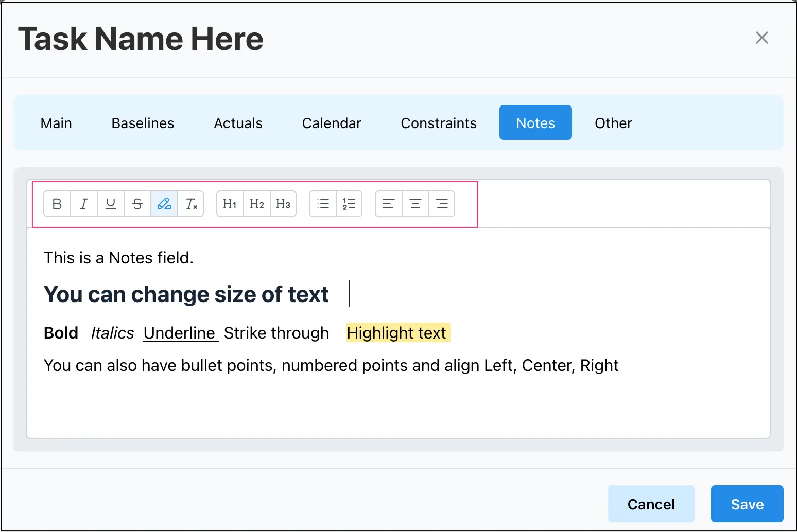Set text to Heading 1

[230, 204]
